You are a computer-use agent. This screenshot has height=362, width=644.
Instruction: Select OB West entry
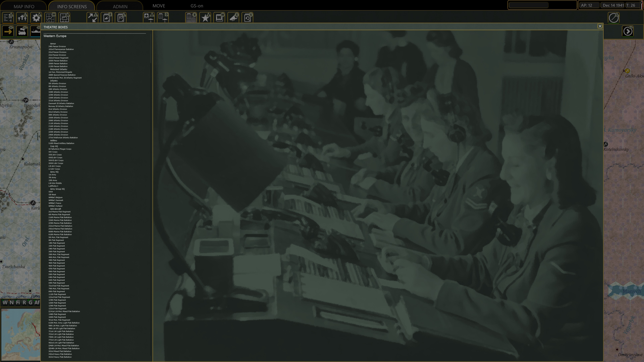[52, 195]
